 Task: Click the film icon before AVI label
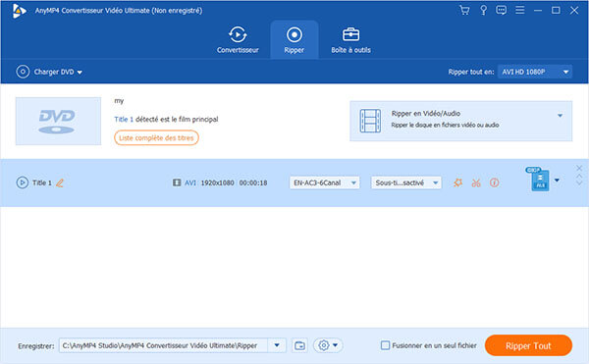click(177, 182)
